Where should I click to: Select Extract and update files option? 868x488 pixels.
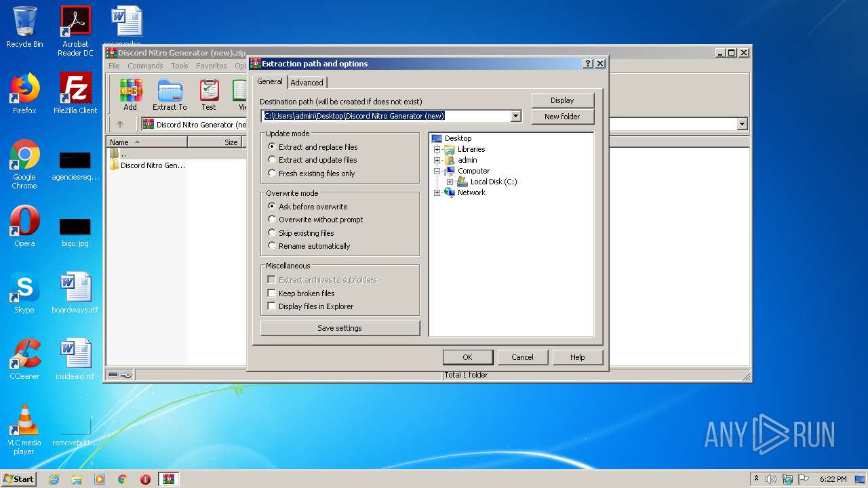311,160
